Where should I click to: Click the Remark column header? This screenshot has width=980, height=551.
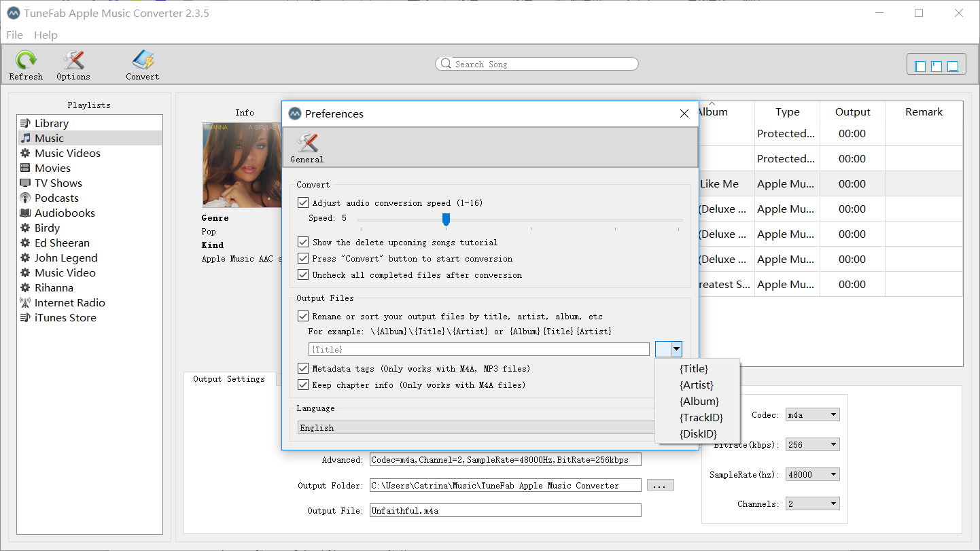[x=924, y=112]
